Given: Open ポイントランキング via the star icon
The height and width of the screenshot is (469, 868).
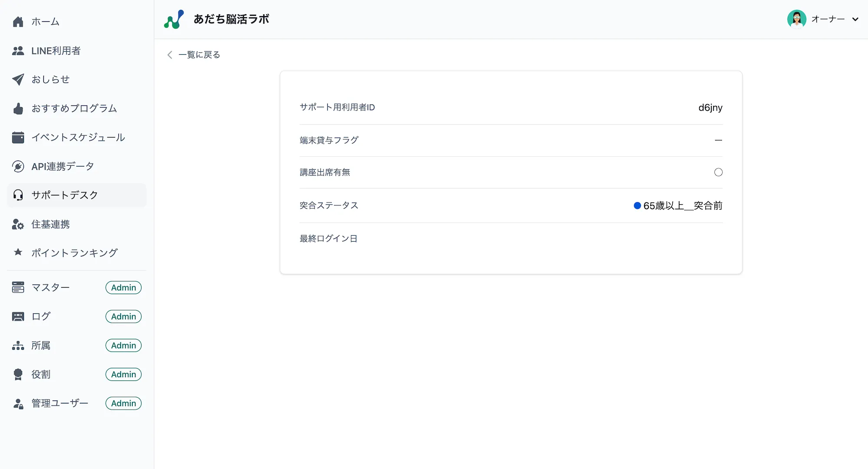Looking at the screenshot, I should point(18,253).
